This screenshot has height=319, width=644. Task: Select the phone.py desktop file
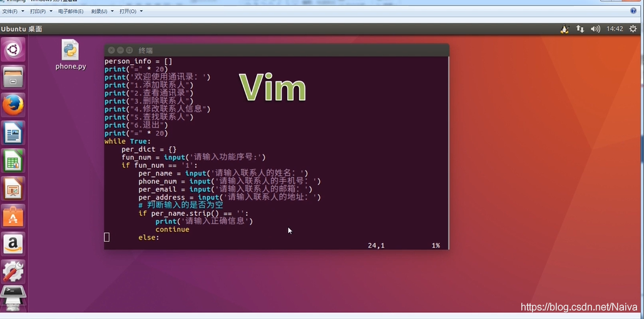pos(71,54)
